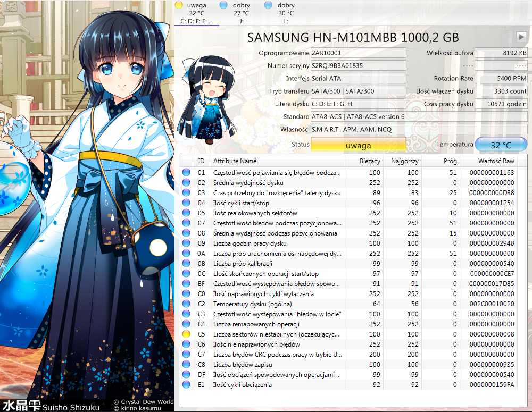Click the status circle of attribute C0
Screen dimensions: 532x412
[186, 293]
